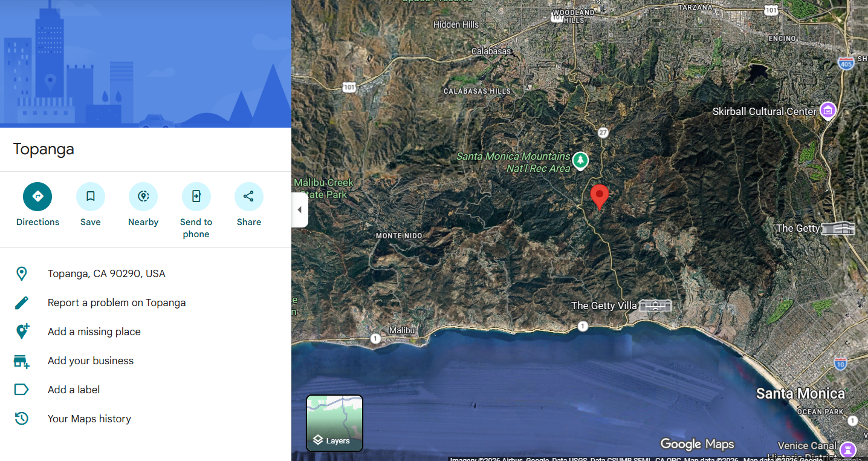Viewport: 868px width, 461px height.
Task: Share Topanga using the share icon
Action: [248, 197]
